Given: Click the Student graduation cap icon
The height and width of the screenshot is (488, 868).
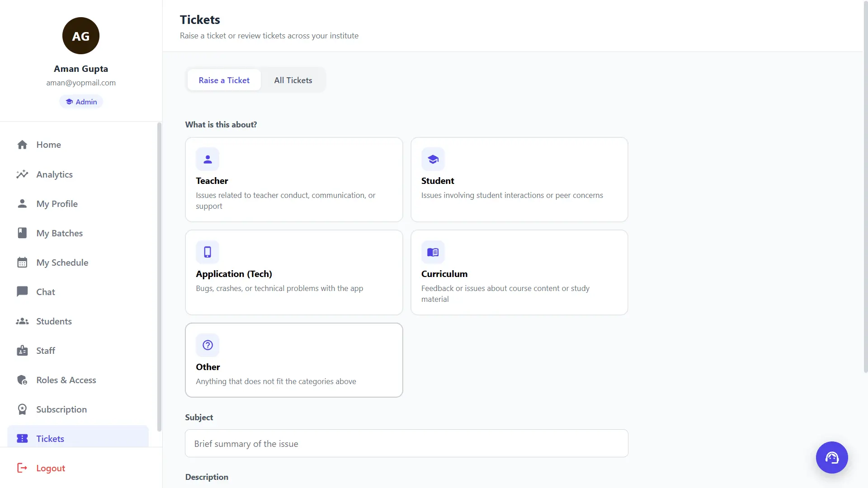Looking at the screenshot, I should click(x=433, y=159).
